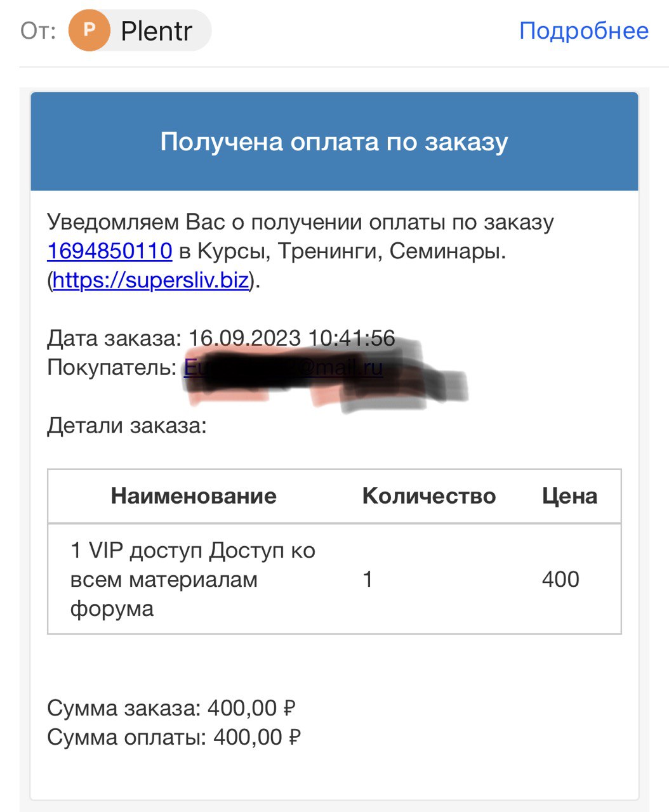669x812 pixels.
Task: Tap the '1 VIP доступ' item cell
Action: click(x=194, y=579)
